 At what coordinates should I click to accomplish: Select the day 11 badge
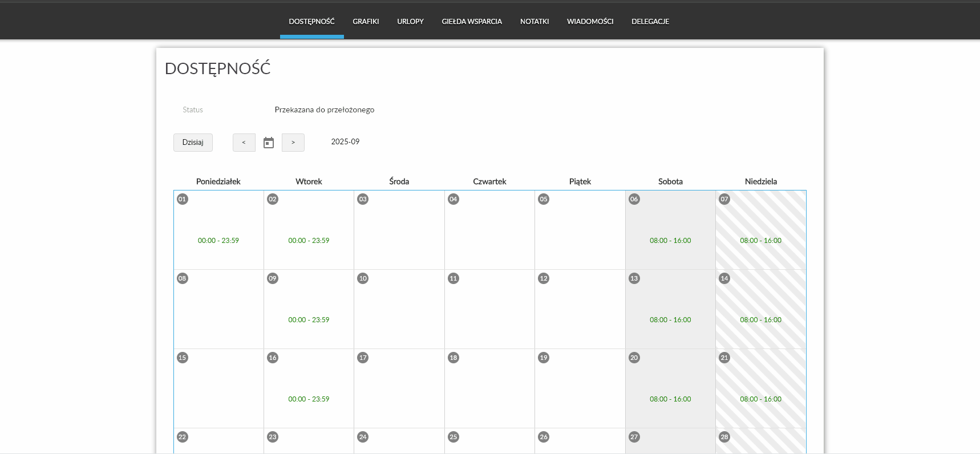(453, 278)
